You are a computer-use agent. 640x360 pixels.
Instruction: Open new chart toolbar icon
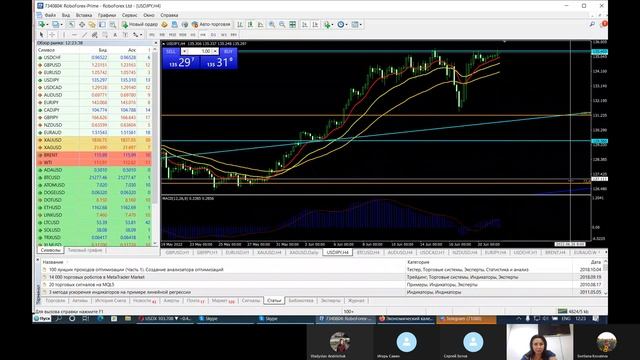pos(41,24)
